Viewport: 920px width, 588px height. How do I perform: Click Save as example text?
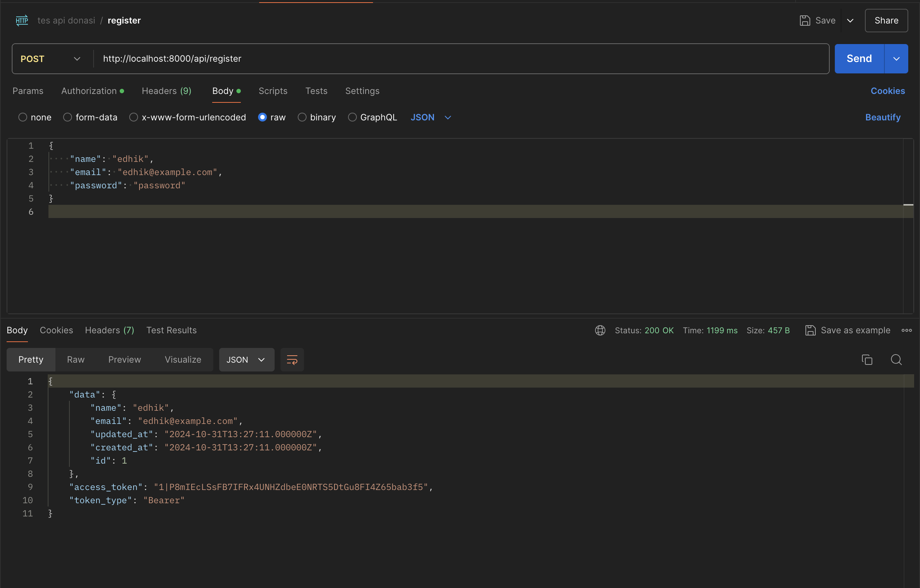click(855, 330)
